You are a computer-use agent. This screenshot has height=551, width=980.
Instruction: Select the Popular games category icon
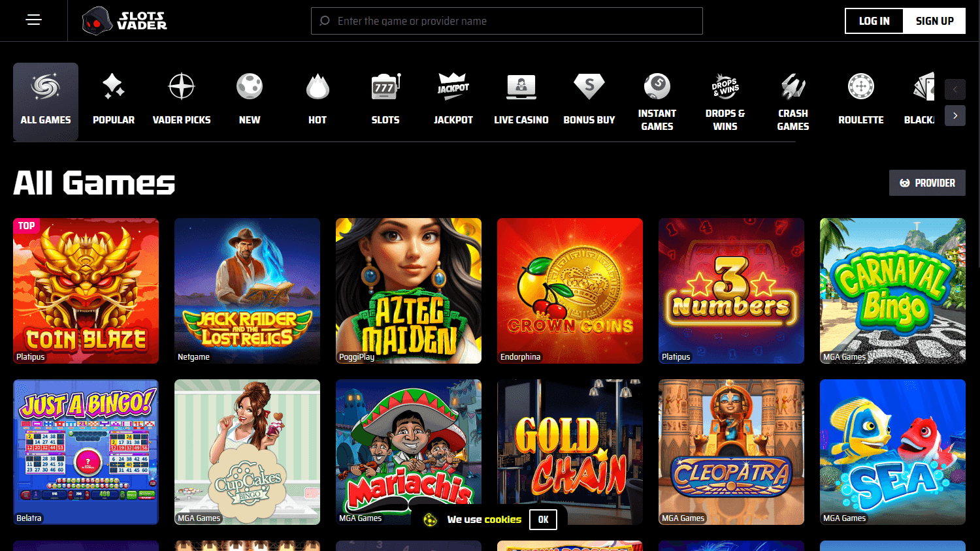[x=114, y=86]
